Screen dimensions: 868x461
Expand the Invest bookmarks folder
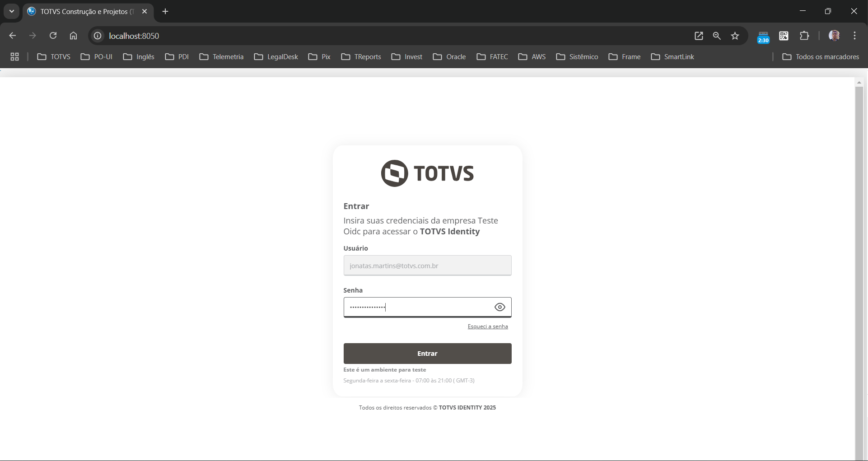(407, 57)
